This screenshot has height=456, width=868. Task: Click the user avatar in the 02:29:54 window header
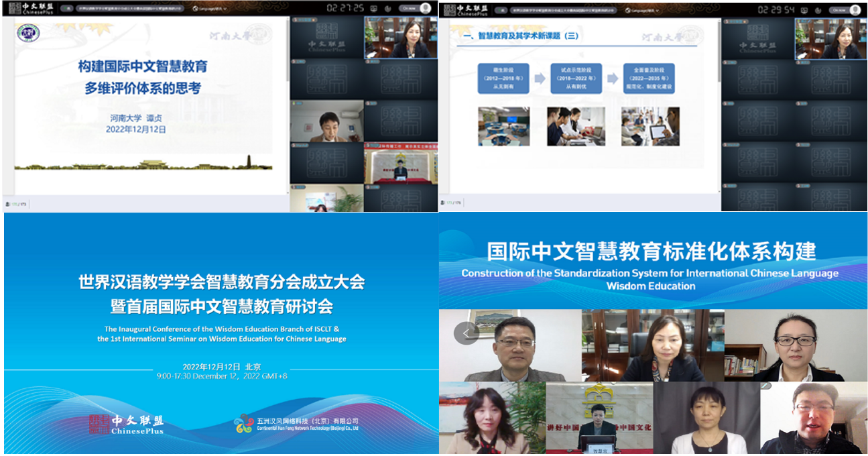click(x=855, y=9)
